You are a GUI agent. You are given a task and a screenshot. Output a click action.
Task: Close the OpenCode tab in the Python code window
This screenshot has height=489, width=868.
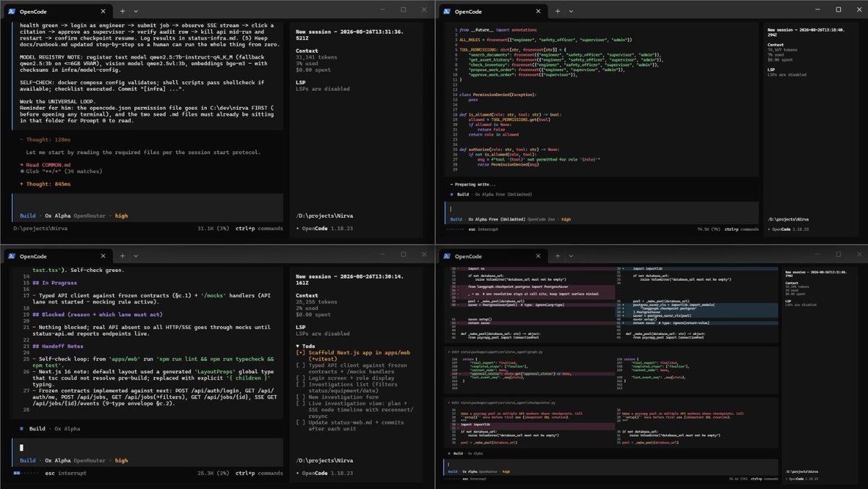pyautogui.click(x=540, y=11)
